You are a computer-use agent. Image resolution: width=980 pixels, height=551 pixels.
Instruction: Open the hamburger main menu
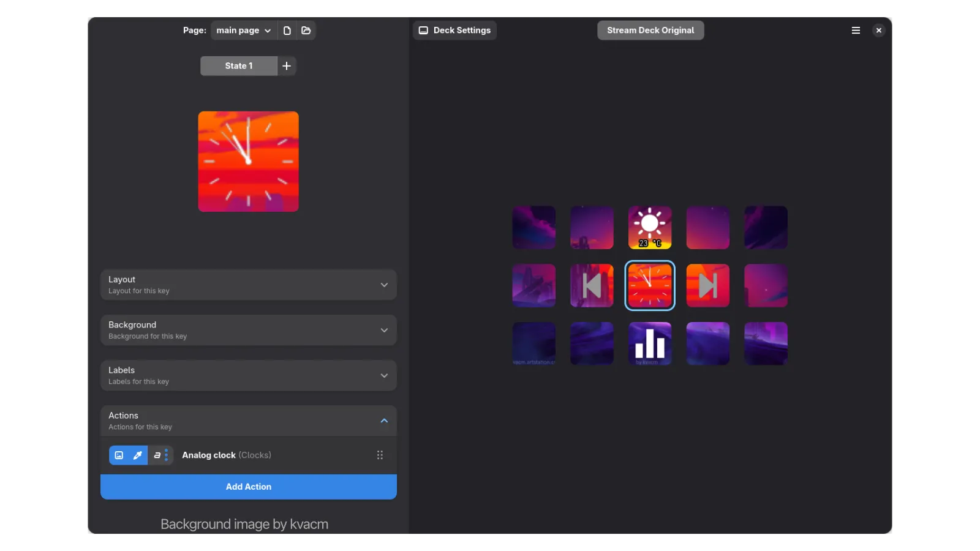coord(856,31)
